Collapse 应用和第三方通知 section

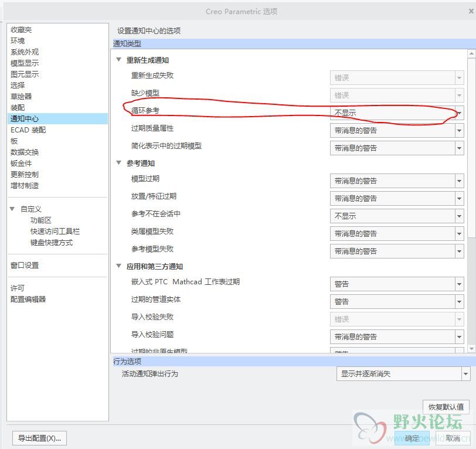(x=118, y=266)
